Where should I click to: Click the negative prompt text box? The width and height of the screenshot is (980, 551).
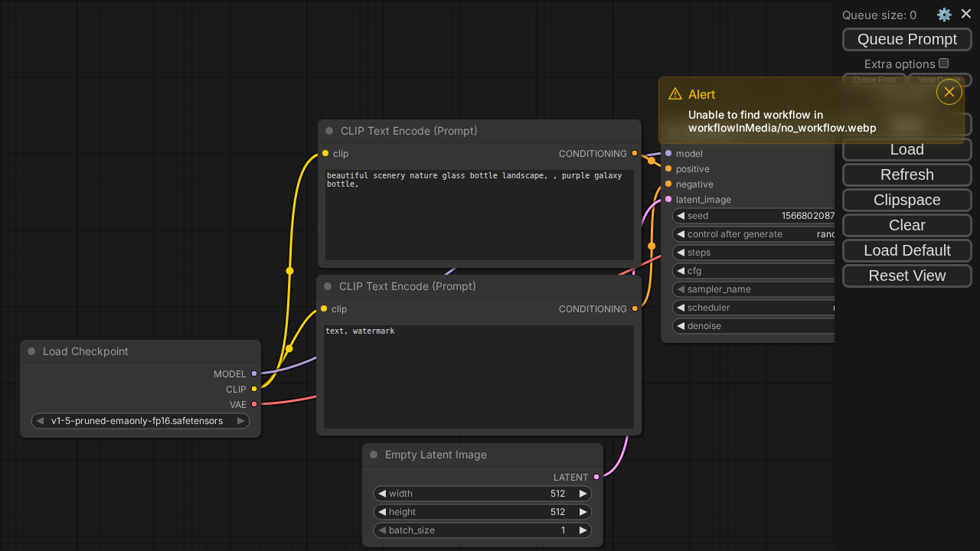coord(479,377)
